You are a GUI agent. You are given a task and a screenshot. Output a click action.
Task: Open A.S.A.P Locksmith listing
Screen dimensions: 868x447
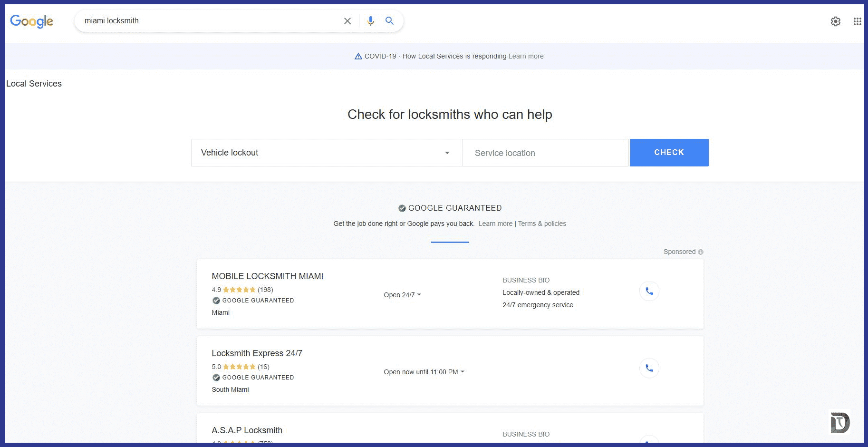click(247, 430)
